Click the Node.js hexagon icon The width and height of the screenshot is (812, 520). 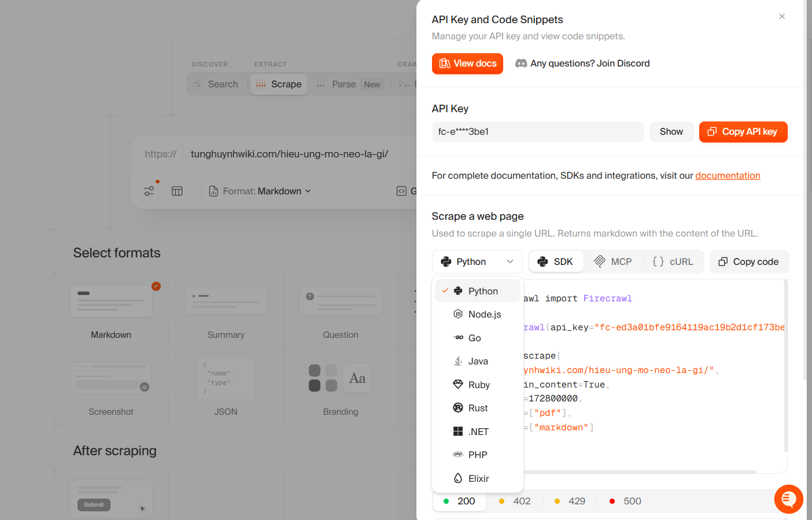coord(458,314)
